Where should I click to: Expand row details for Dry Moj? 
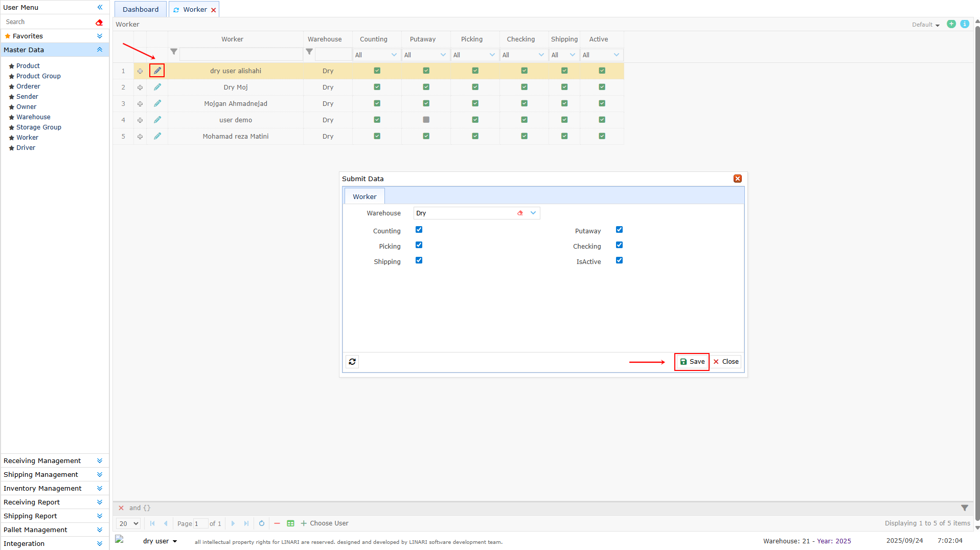(x=140, y=87)
